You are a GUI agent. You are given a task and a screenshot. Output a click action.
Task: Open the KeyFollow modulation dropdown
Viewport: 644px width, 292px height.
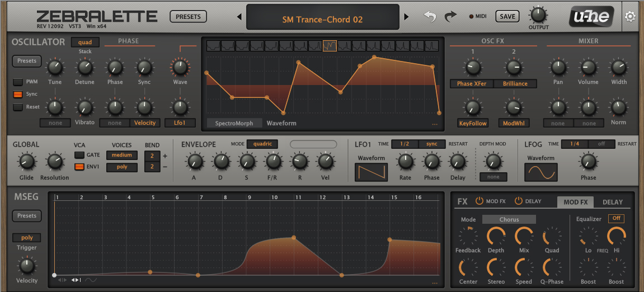point(472,123)
